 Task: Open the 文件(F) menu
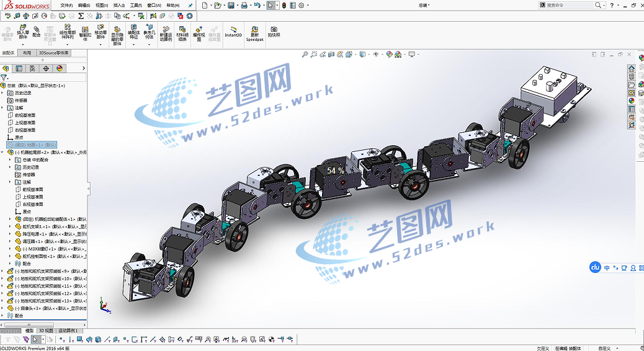(x=66, y=6)
